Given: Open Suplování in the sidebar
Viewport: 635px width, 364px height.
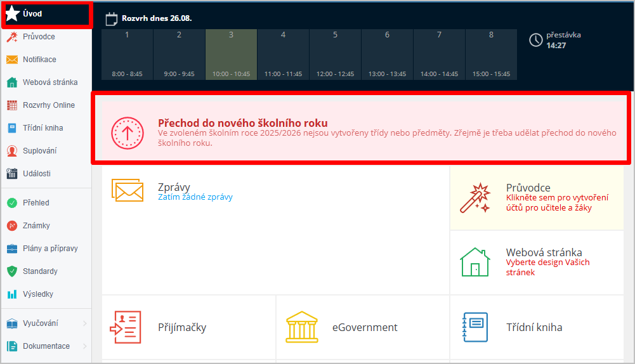Looking at the screenshot, I should [39, 151].
